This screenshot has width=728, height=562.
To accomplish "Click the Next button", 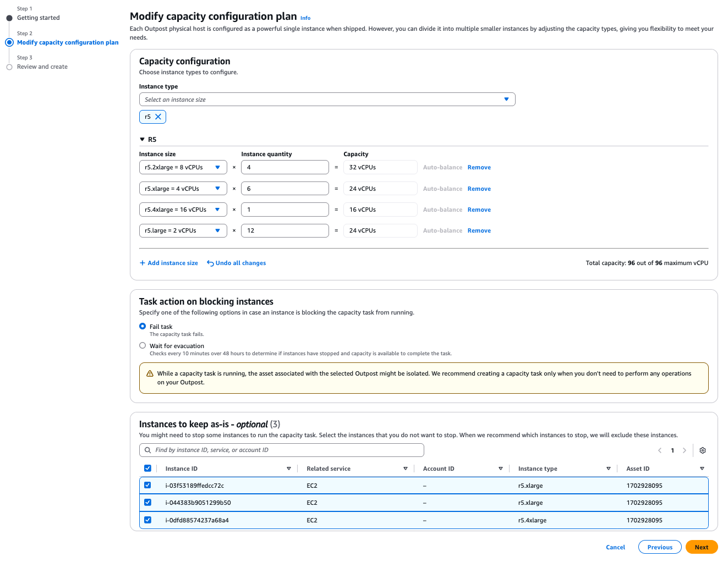I will point(702,547).
